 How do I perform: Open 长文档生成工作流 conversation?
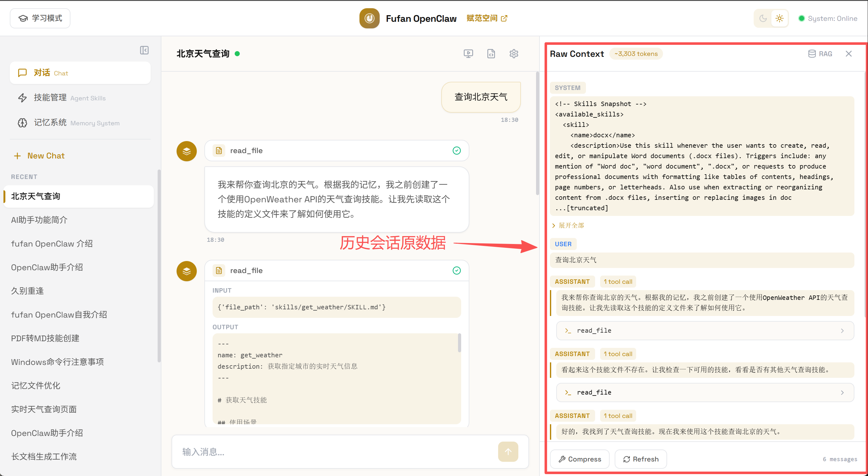click(x=79, y=456)
